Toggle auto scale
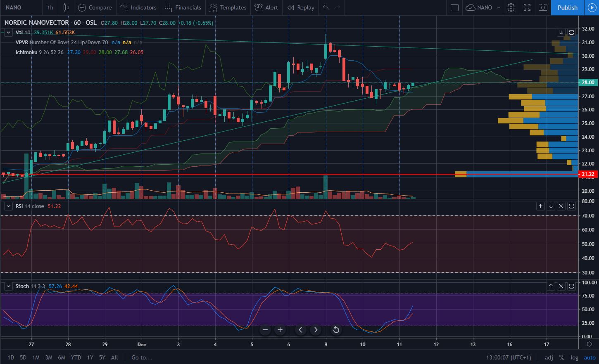 (x=589, y=357)
